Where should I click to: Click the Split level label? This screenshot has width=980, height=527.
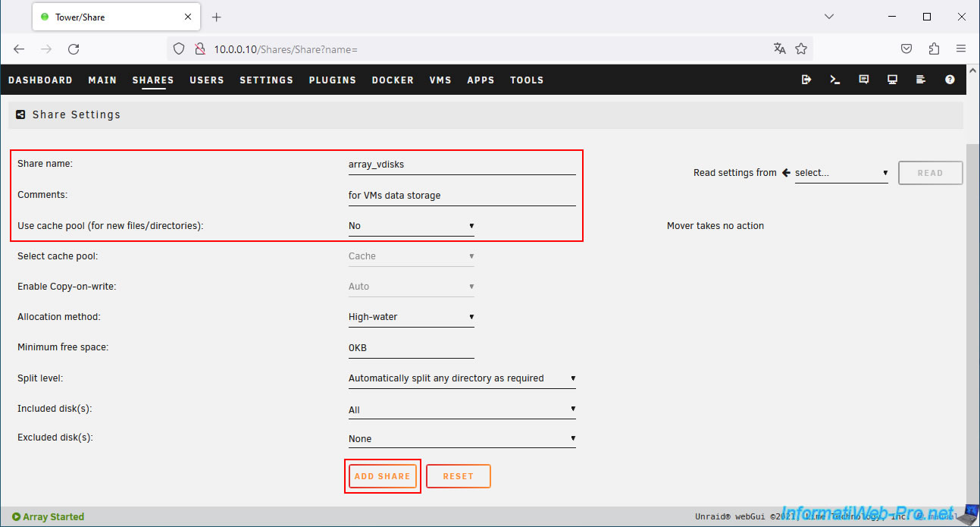(x=40, y=378)
